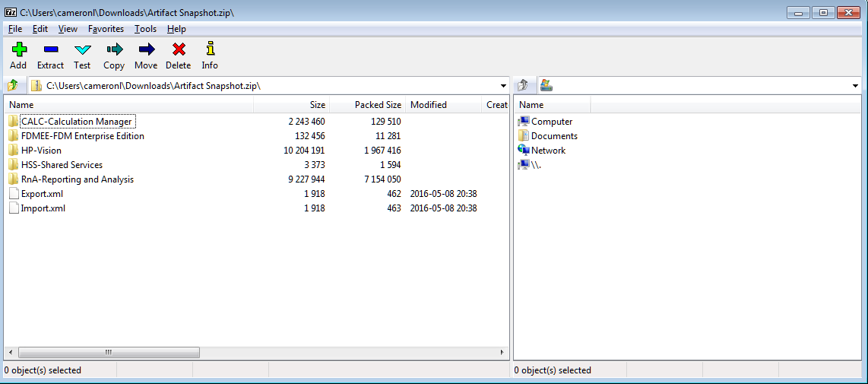The image size is (868, 384).
Task: Click the Documents label in right pane
Action: [x=554, y=136]
